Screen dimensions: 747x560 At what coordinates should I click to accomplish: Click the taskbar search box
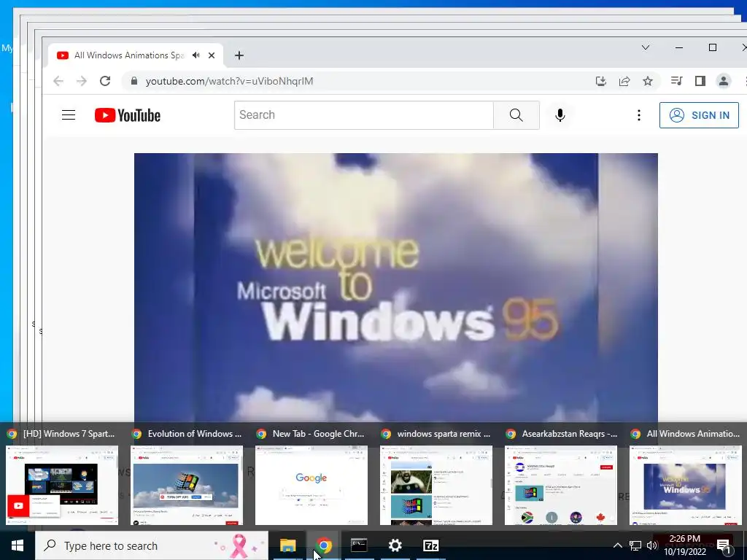pyautogui.click(x=152, y=545)
